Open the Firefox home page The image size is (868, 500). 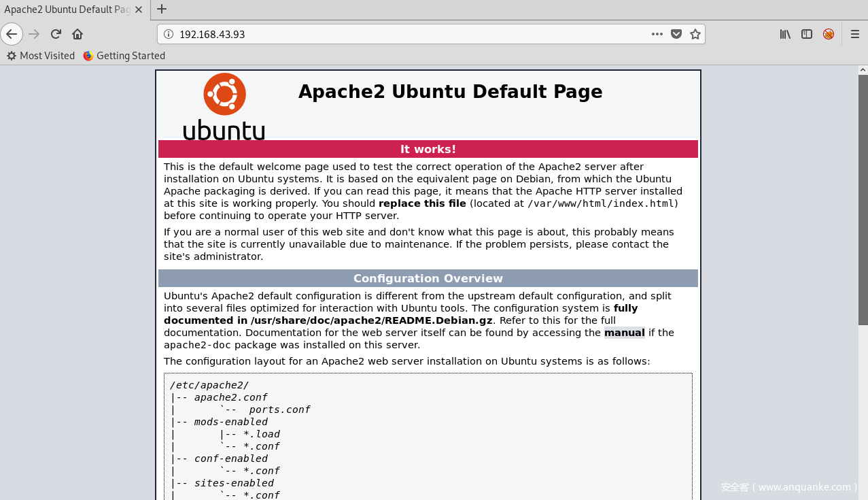(77, 34)
